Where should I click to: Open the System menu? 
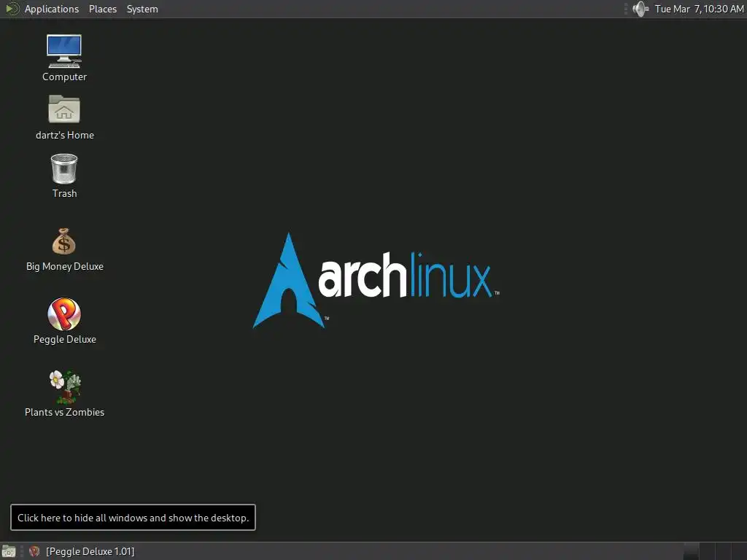142,9
